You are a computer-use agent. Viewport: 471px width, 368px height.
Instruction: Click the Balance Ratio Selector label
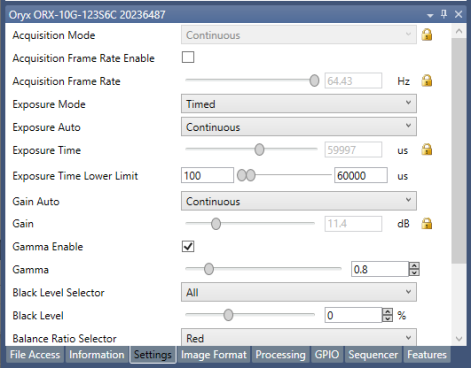click(64, 338)
